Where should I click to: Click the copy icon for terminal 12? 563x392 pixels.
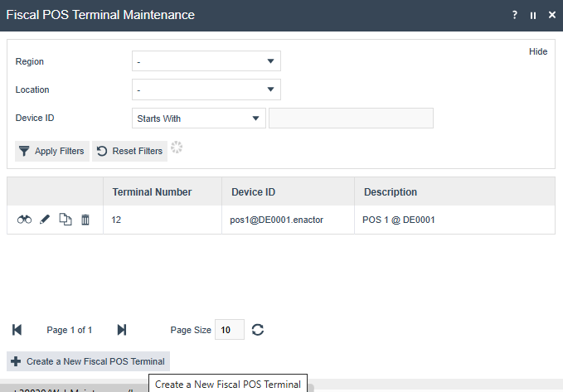[65, 220]
